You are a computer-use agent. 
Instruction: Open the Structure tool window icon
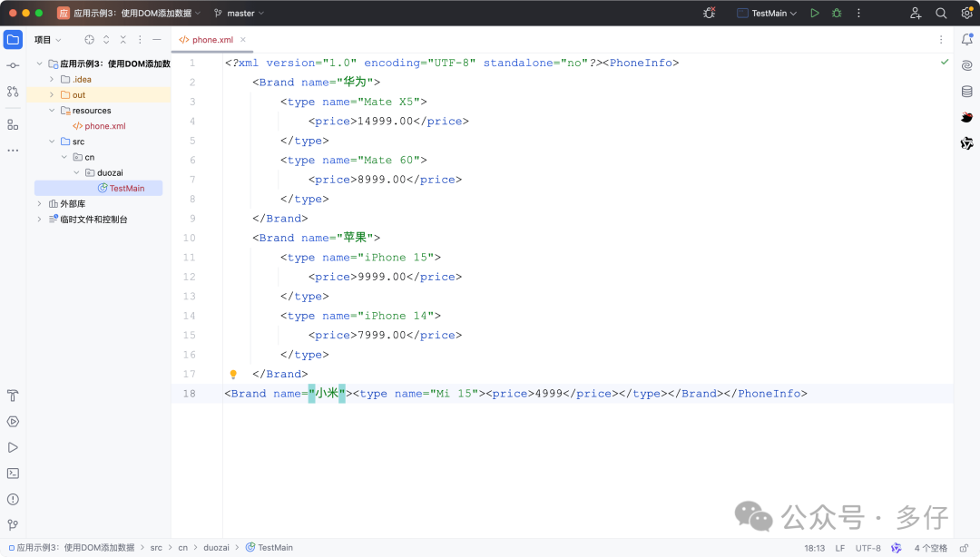pos(13,124)
